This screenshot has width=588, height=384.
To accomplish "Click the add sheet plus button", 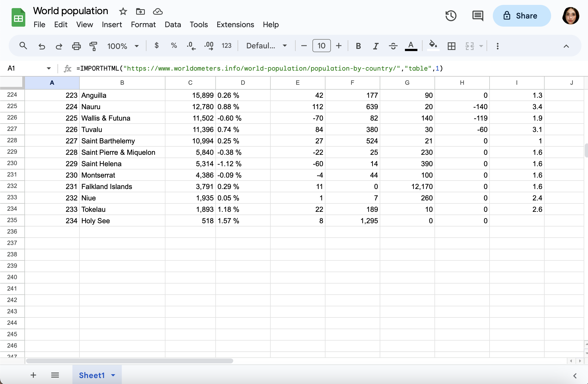I will (x=33, y=375).
